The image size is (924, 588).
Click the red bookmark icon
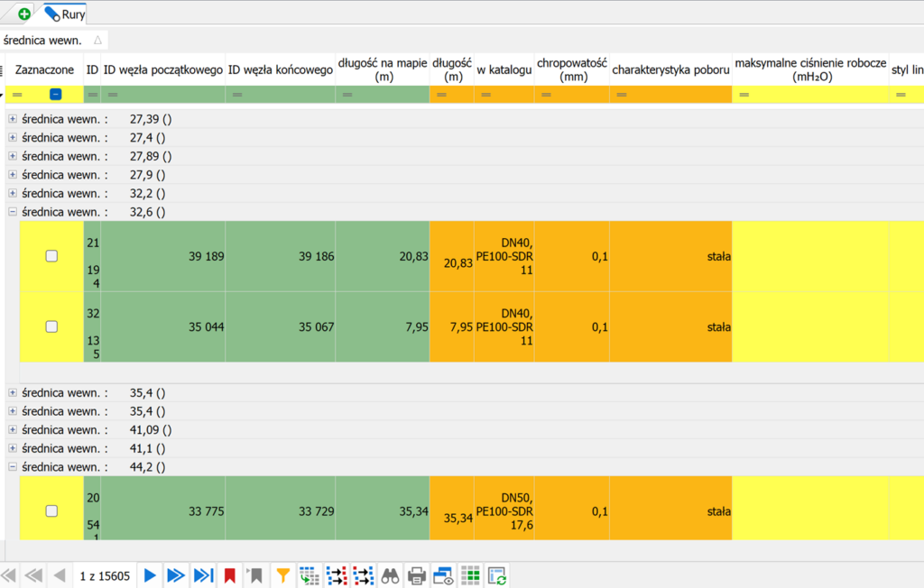pos(229,575)
